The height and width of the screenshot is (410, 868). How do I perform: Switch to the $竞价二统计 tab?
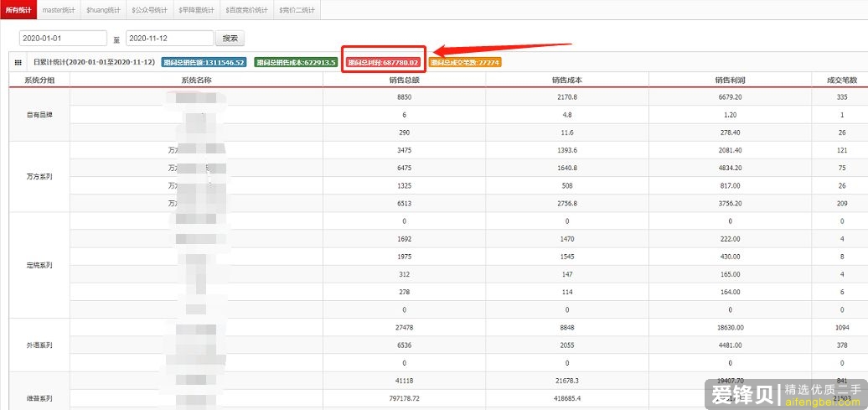pos(297,9)
